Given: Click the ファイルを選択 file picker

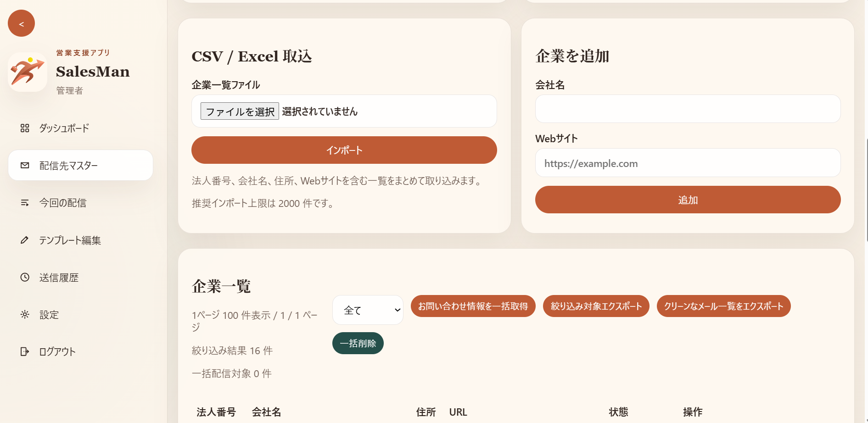Looking at the screenshot, I should coord(239,111).
